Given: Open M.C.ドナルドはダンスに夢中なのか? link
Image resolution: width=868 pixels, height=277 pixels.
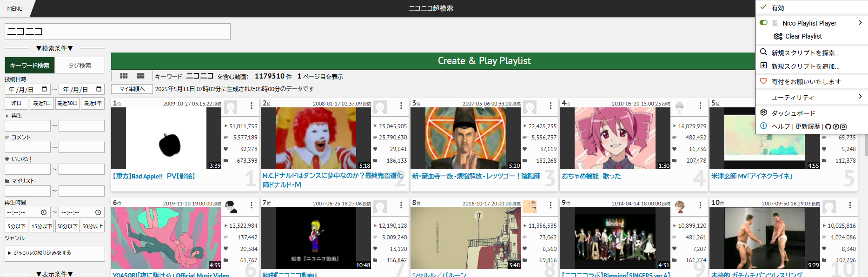Looking at the screenshot, I should click(332, 180).
